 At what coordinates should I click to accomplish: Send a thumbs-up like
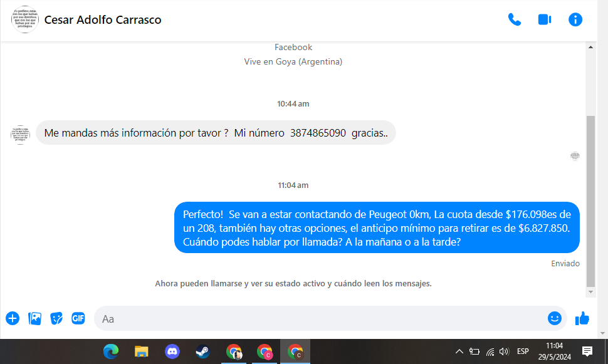click(x=582, y=318)
